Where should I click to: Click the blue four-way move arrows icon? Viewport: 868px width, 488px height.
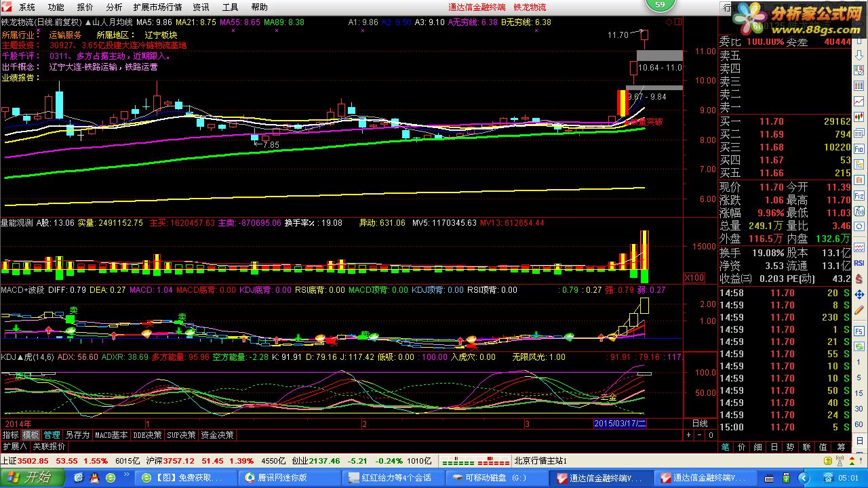859,295
